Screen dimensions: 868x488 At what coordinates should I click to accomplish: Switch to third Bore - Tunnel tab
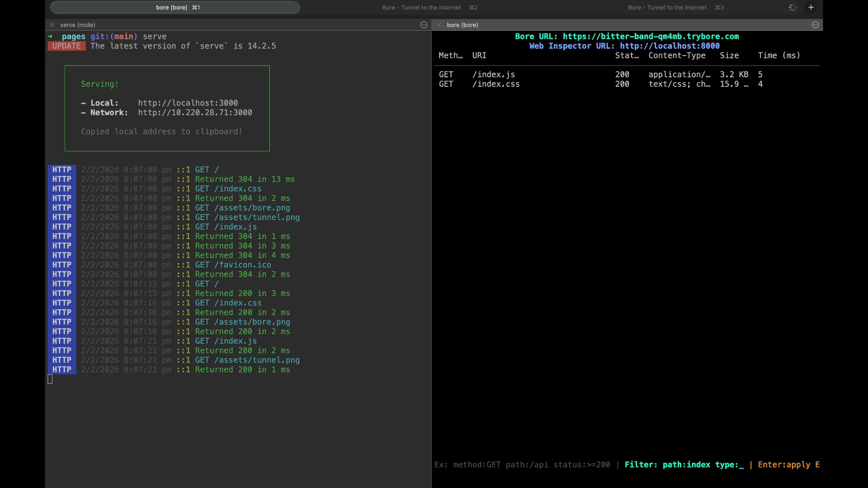[x=676, y=7]
